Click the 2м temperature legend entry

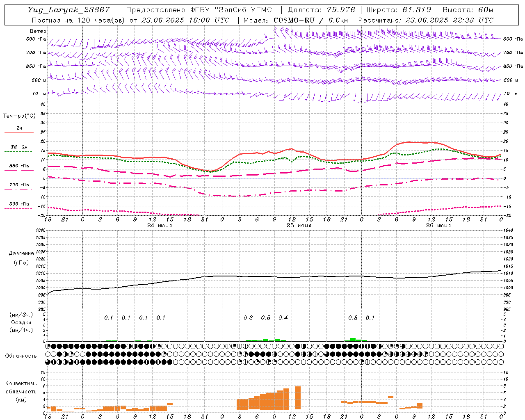pos(19,128)
